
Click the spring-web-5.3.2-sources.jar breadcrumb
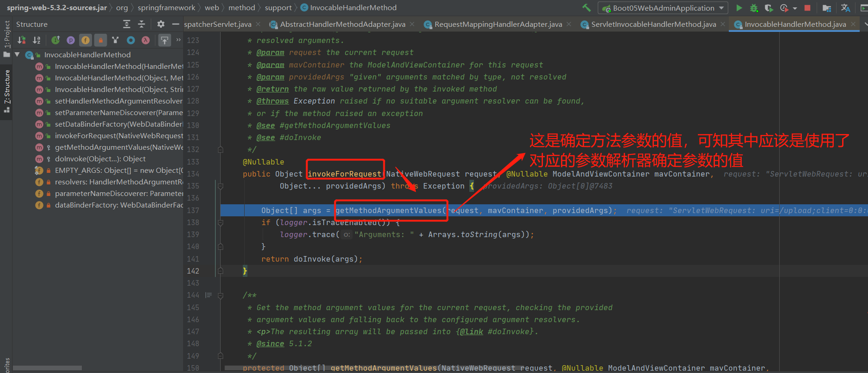coord(56,7)
